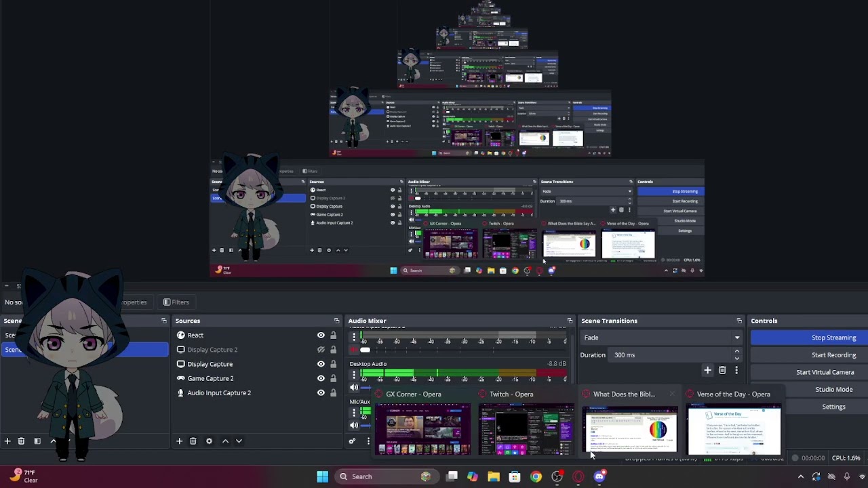Unmute Audio Input Capture 2 in mixer
This screenshot has height=488, width=868.
coord(353,350)
